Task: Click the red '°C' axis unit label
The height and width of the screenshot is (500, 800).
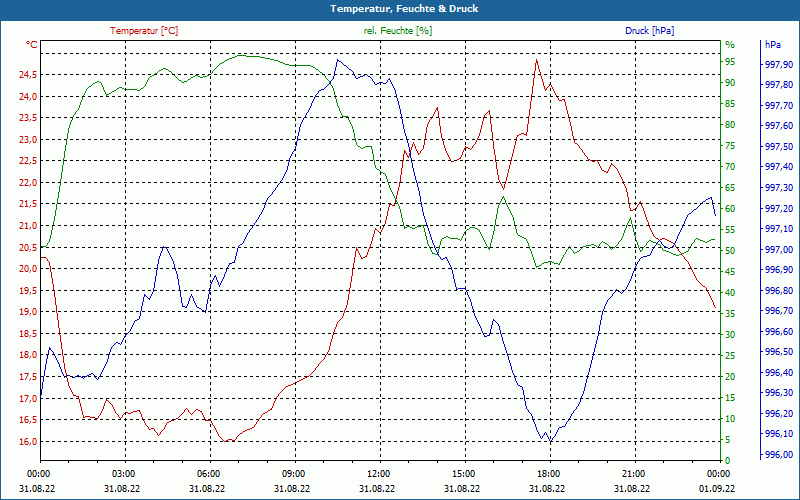Action: 32,45
